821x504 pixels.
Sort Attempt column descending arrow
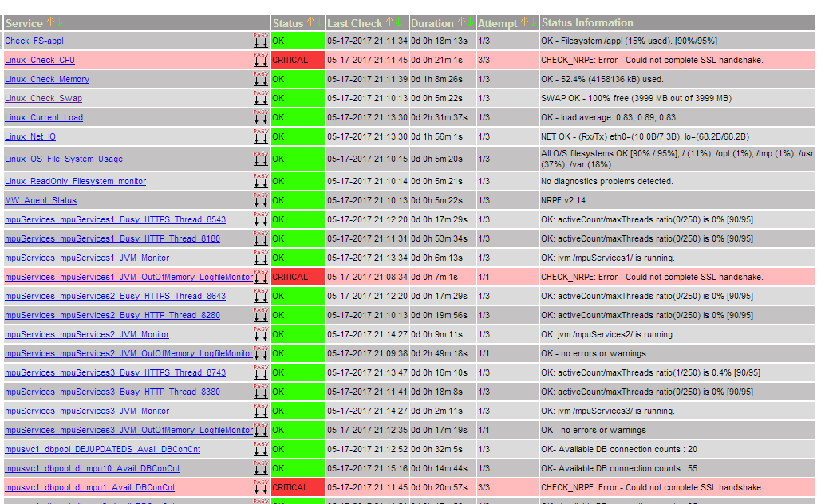532,23
